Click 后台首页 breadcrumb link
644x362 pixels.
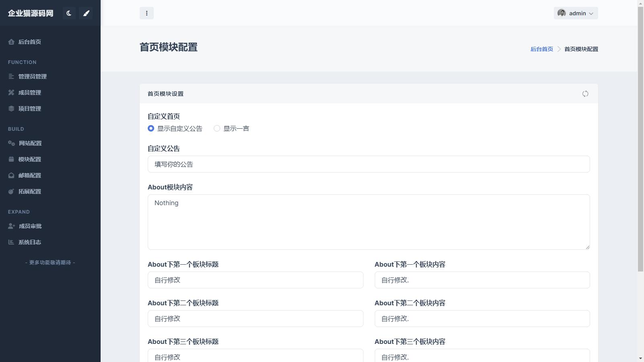tap(541, 49)
